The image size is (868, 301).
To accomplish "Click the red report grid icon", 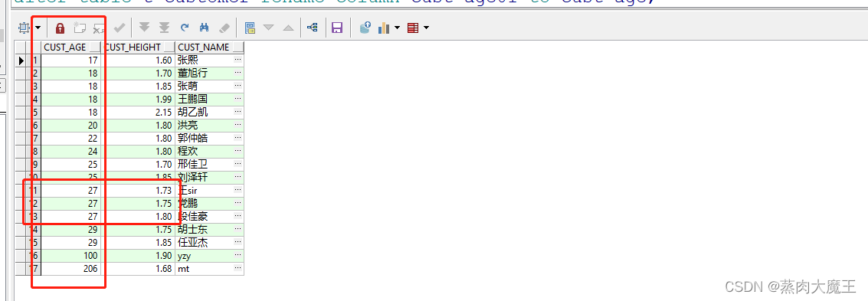I will click(412, 28).
